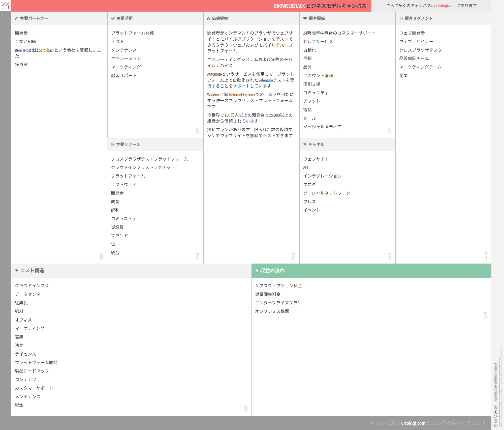Click the star icon beside 収益の流れ
The height and width of the screenshot is (430, 504).
257,270
